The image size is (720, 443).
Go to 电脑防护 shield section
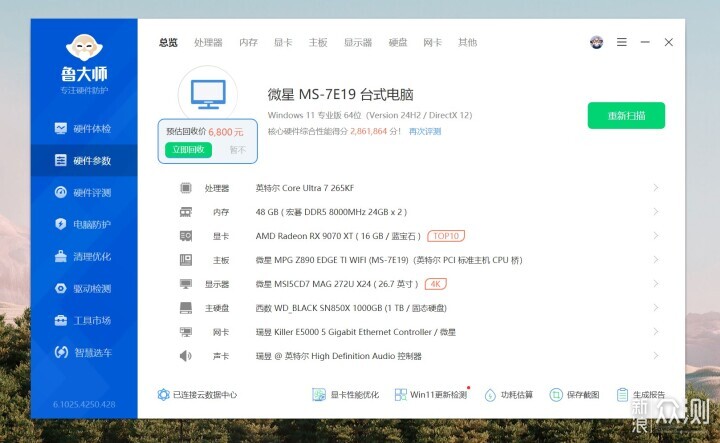[84, 224]
